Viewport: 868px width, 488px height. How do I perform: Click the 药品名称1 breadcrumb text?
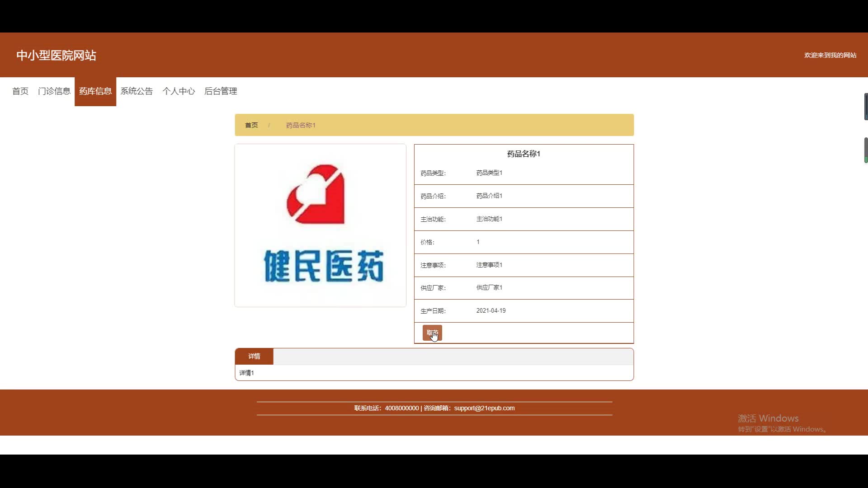(x=301, y=125)
